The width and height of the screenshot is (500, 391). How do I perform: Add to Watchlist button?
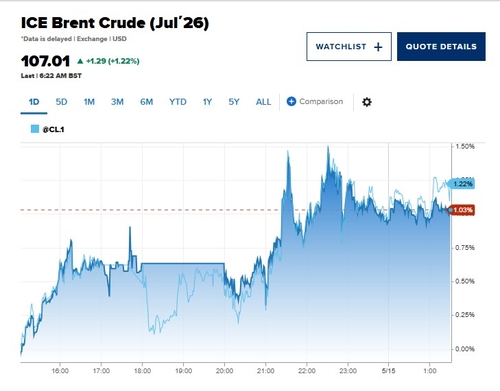pos(349,47)
